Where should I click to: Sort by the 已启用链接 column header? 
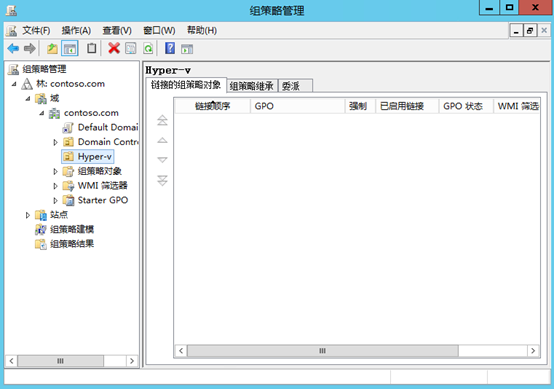point(407,106)
